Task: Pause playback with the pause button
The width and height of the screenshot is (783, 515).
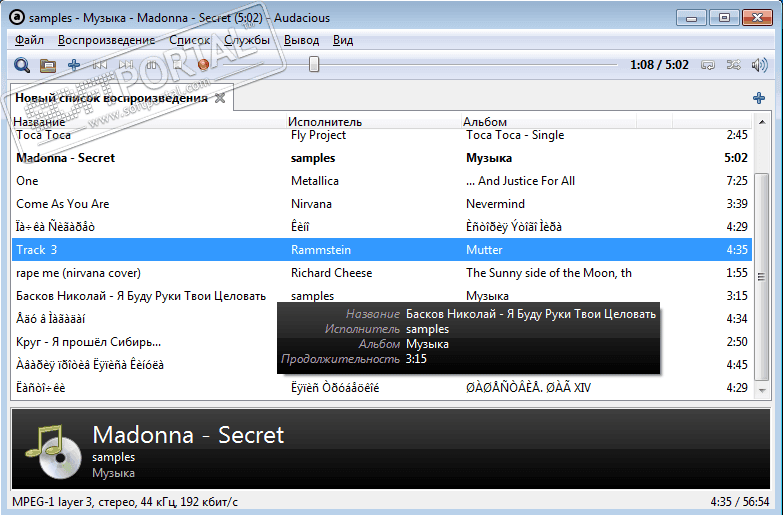Action: [152, 65]
